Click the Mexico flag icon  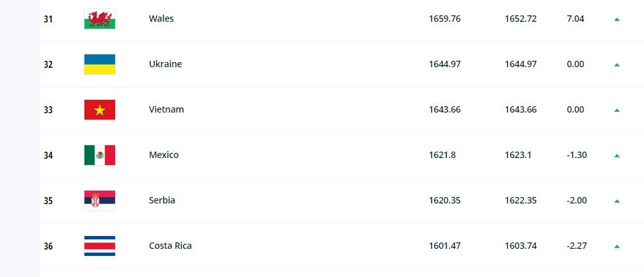point(99,155)
